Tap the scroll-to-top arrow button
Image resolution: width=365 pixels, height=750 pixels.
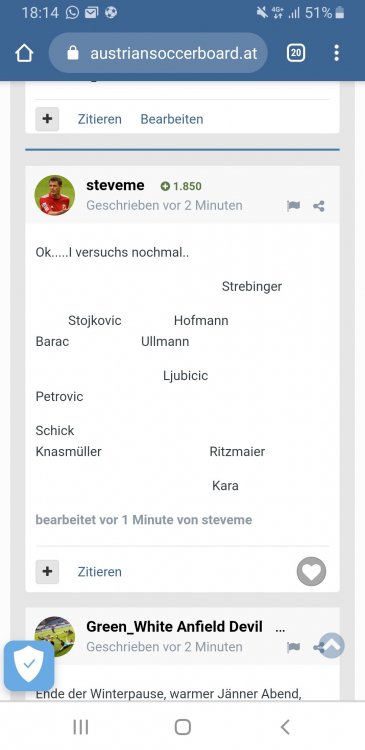pyautogui.click(x=332, y=645)
